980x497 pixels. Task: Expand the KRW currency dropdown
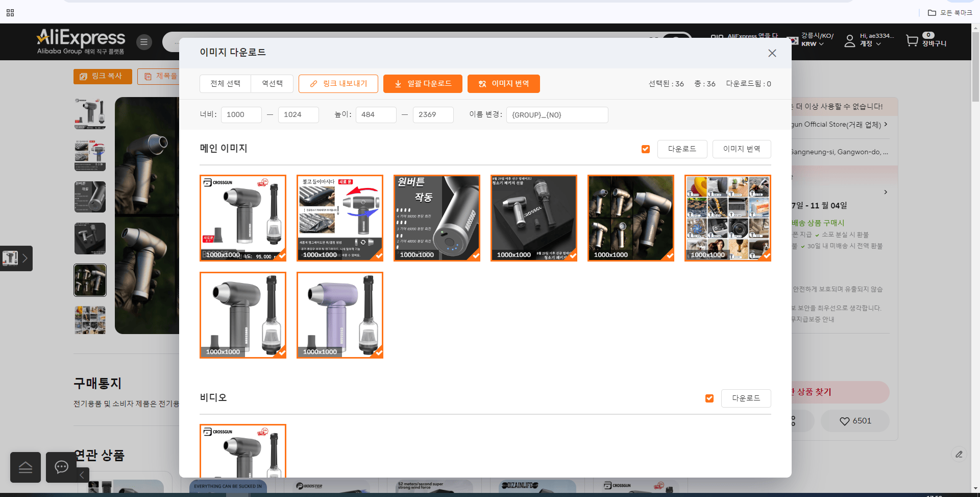tap(813, 44)
